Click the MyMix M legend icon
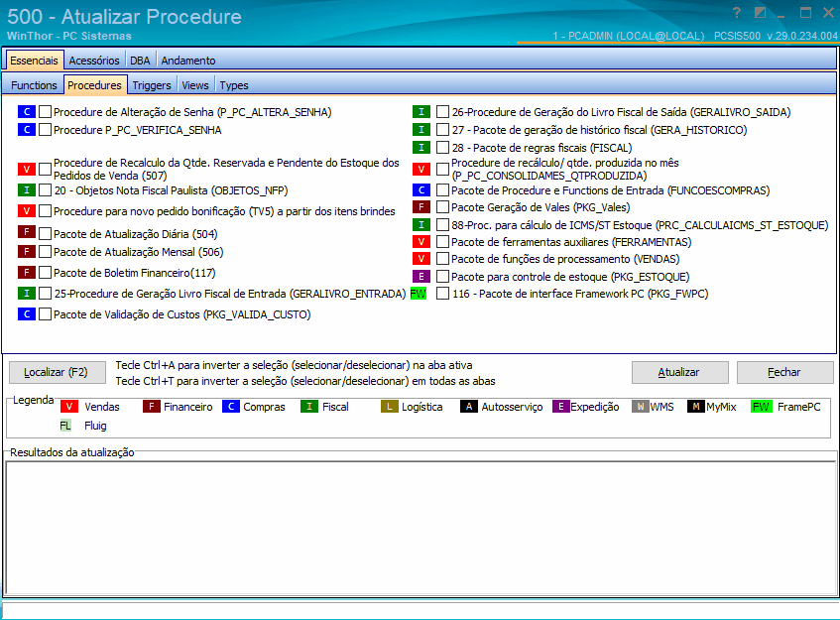This screenshot has width=840, height=620. pos(696,407)
